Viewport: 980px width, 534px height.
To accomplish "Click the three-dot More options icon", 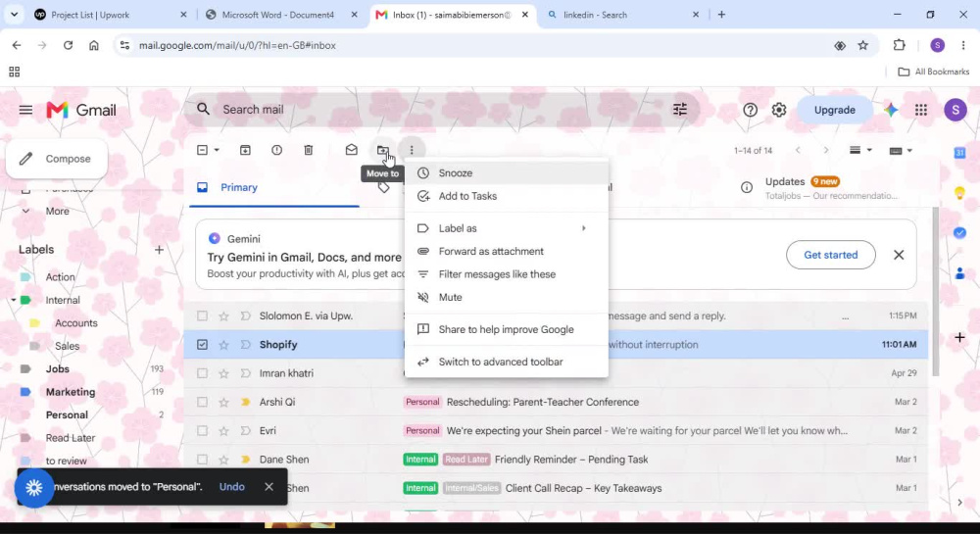I will point(412,150).
